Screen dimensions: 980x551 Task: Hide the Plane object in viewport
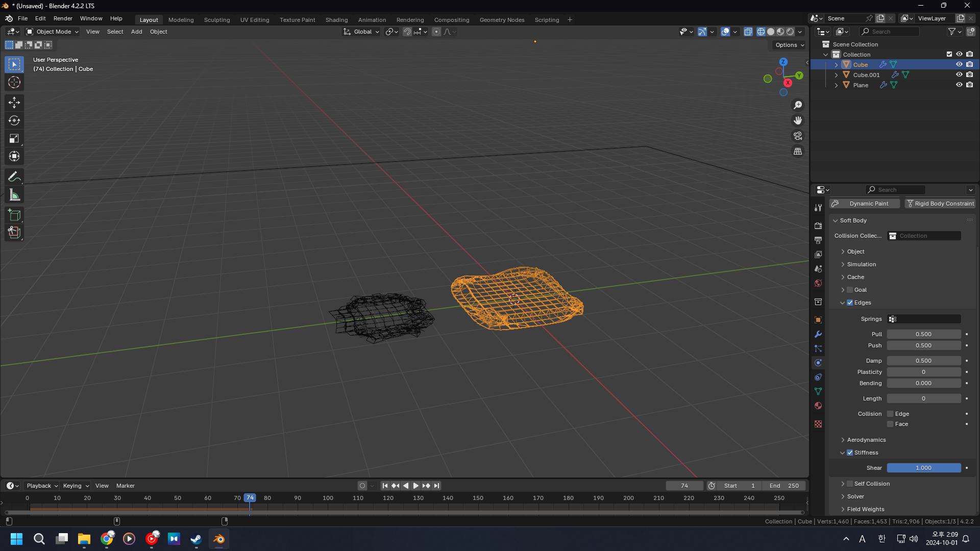point(959,85)
